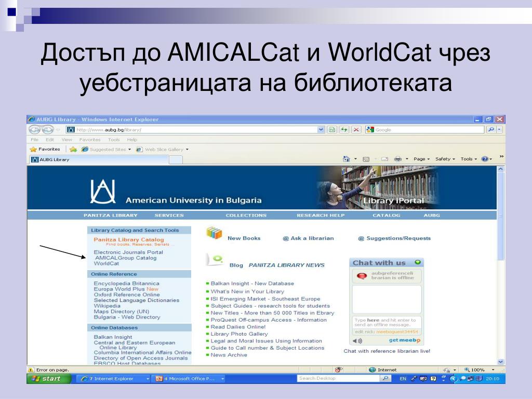532x399 pixels.
Task: Click the page vertical scrollbar down arrow
Action: click(500, 362)
